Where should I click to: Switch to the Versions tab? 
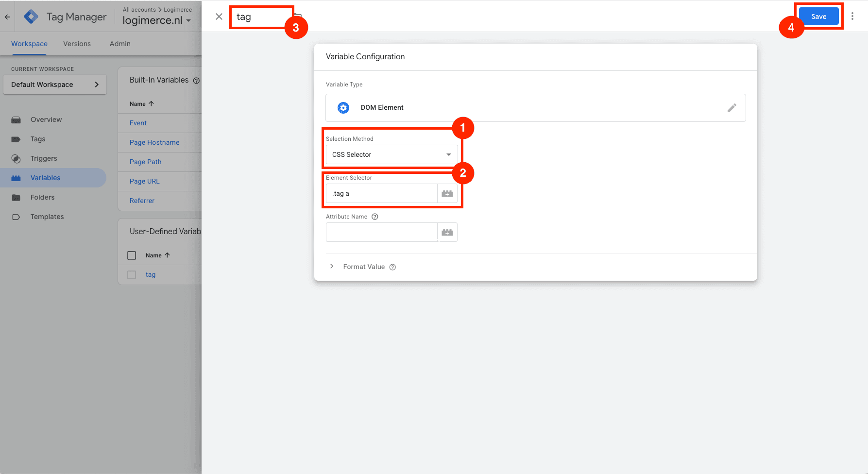[x=76, y=44]
